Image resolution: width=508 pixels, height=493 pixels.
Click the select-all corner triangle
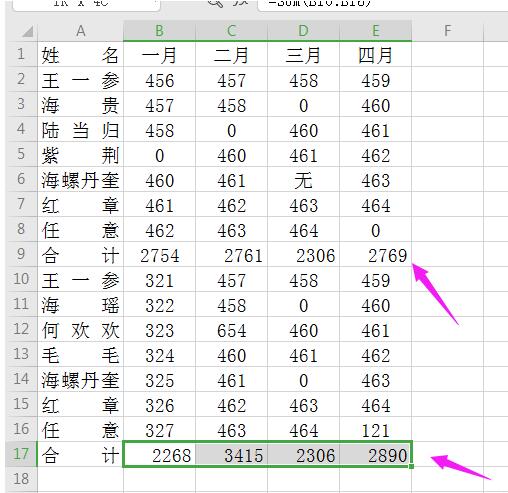(27, 32)
